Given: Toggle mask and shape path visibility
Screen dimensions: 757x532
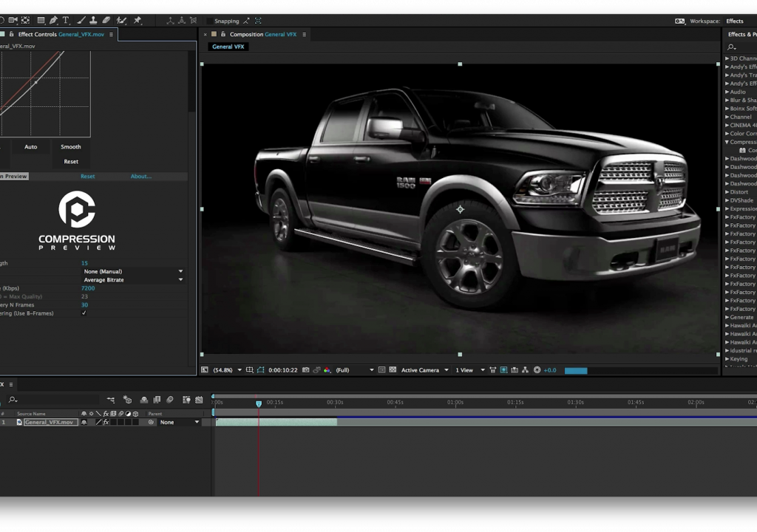Looking at the screenshot, I should click(x=261, y=369).
